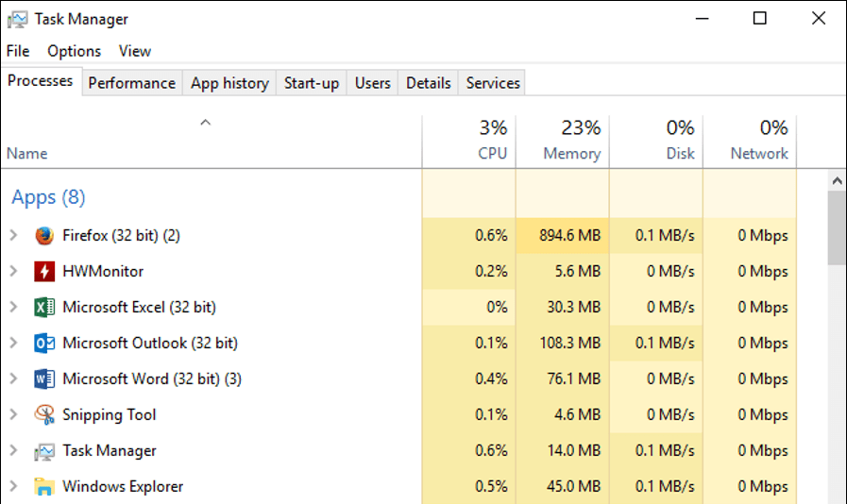
Task: Expand the Windows Explorer process entry
Action: [x=13, y=487]
